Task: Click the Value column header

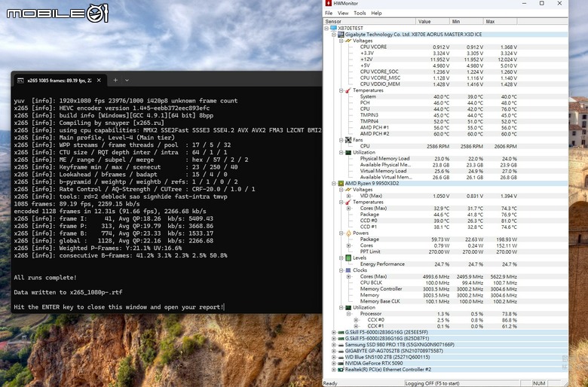Action: 433,22
